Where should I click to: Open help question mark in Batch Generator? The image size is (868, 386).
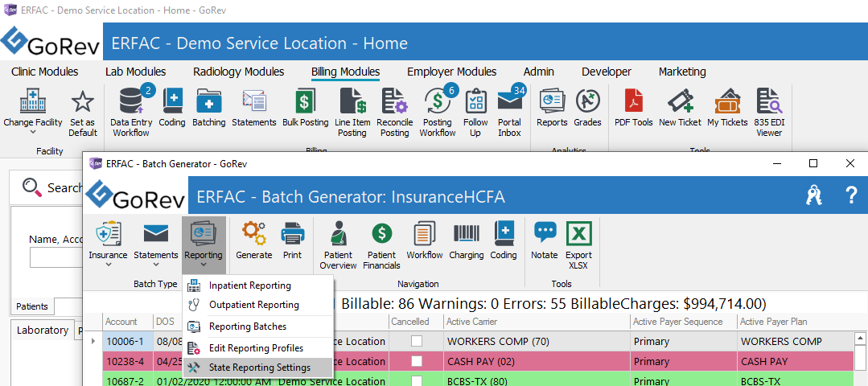click(851, 195)
